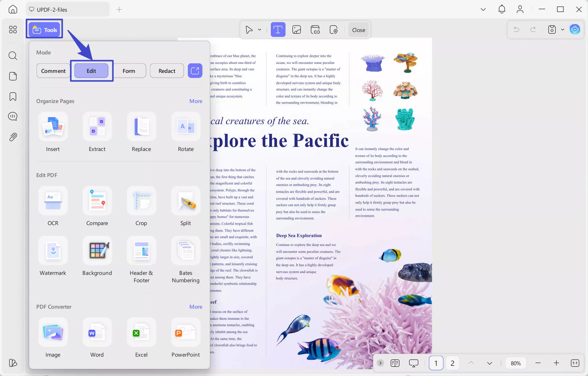Click the 80% zoom level field
The image size is (588, 376).
pos(515,363)
